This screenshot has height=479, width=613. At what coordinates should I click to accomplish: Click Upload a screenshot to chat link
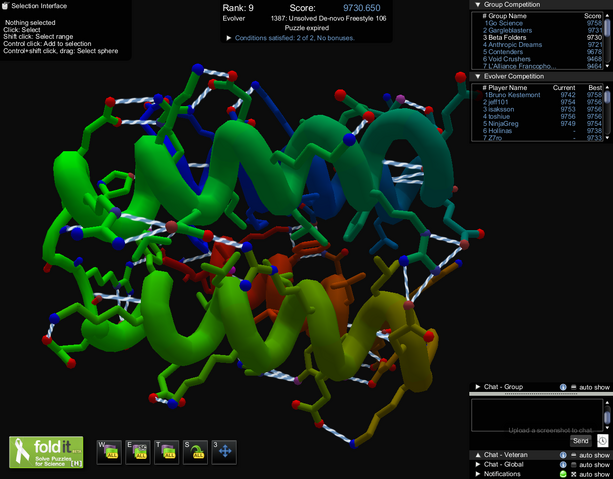tap(550, 430)
